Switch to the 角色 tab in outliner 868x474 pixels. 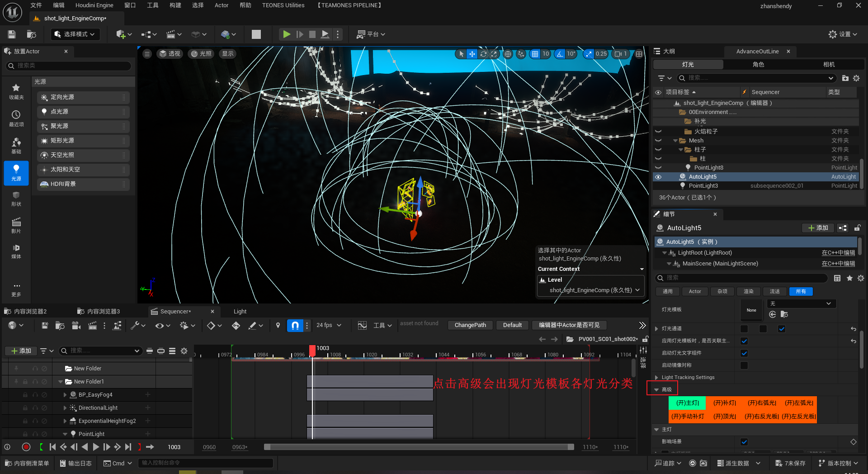point(758,65)
